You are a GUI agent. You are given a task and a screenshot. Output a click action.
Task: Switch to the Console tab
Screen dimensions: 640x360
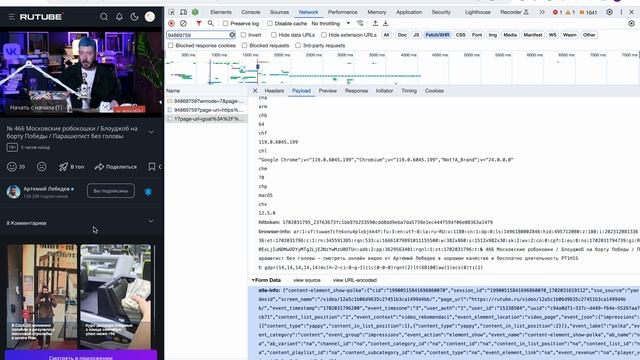pyautogui.click(x=251, y=12)
